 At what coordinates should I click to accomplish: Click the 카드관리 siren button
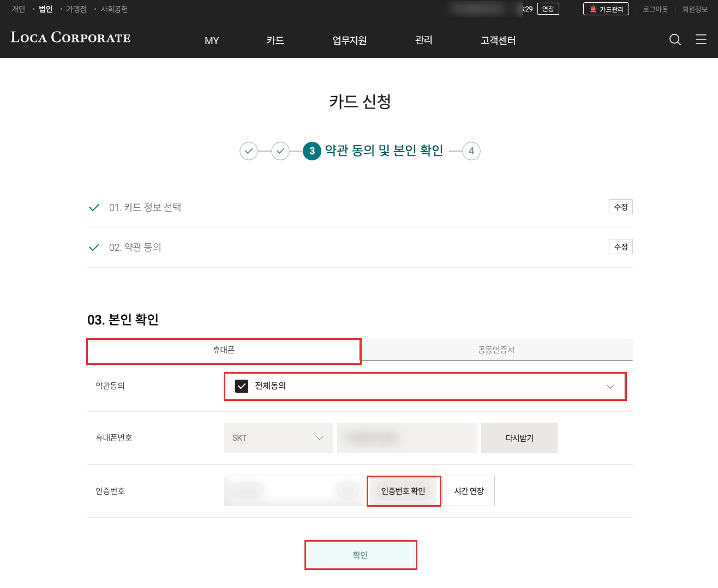click(606, 9)
